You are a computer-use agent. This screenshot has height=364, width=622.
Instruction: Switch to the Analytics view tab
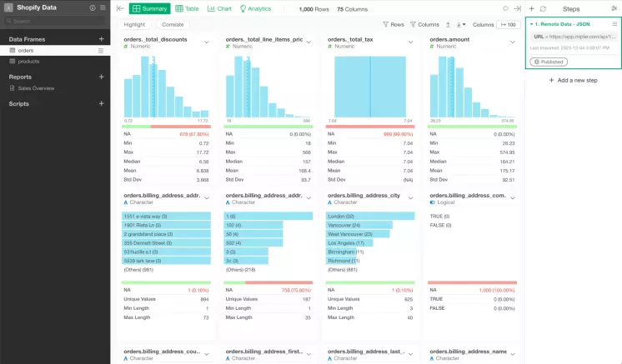point(255,8)
